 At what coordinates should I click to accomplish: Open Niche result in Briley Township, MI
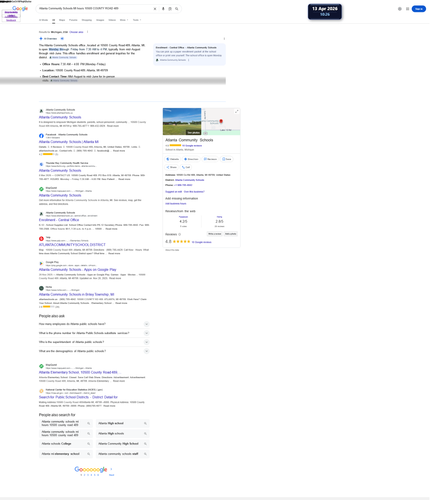click(77, 295)
